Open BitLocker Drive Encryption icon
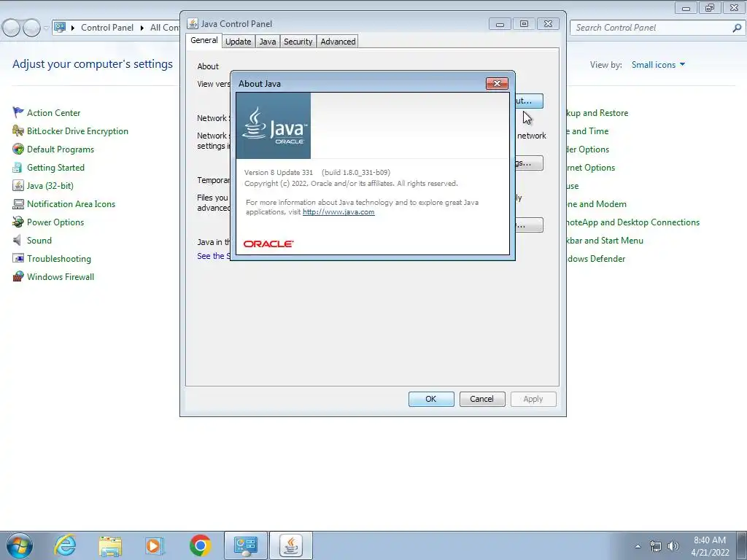This screenshot has width=747, height=560. [x=18, y=131]
